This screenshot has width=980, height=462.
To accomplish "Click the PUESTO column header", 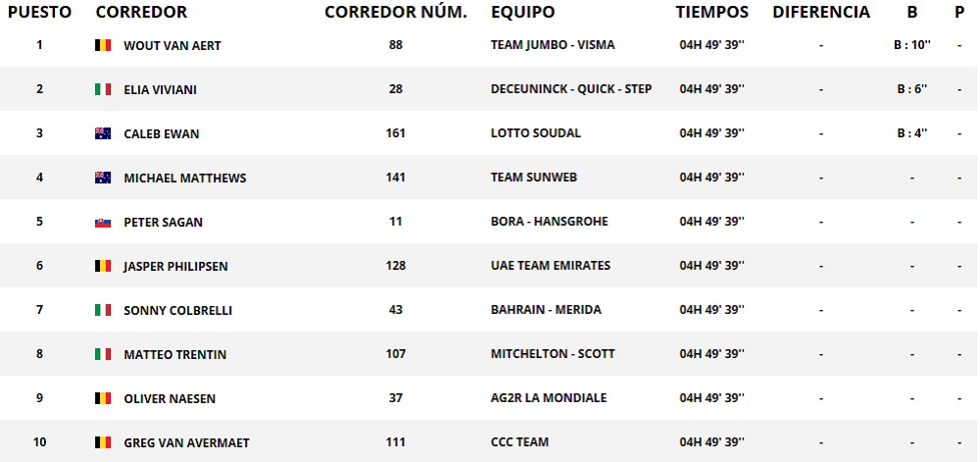I will click(39, 13).
